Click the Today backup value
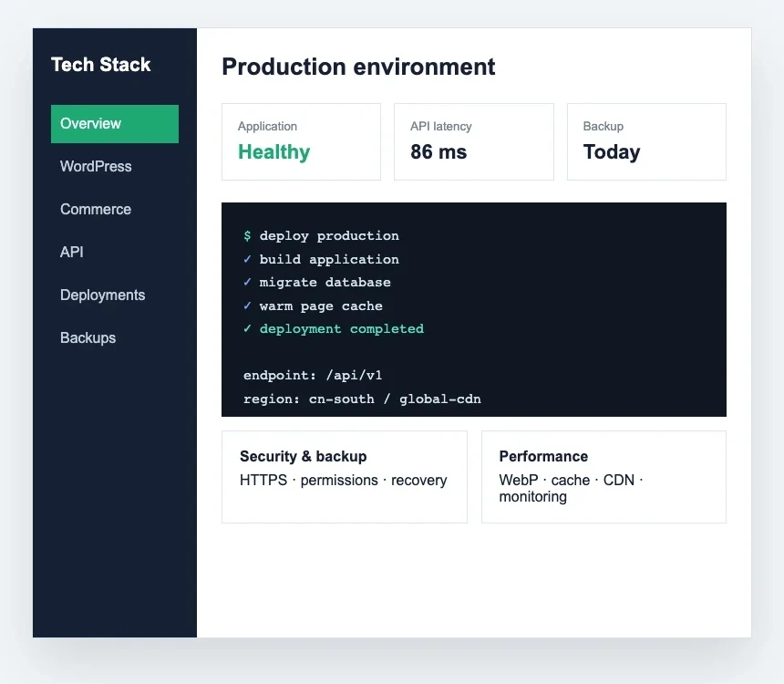The width and height of the screenshot is (784, 684). point(612,152)
